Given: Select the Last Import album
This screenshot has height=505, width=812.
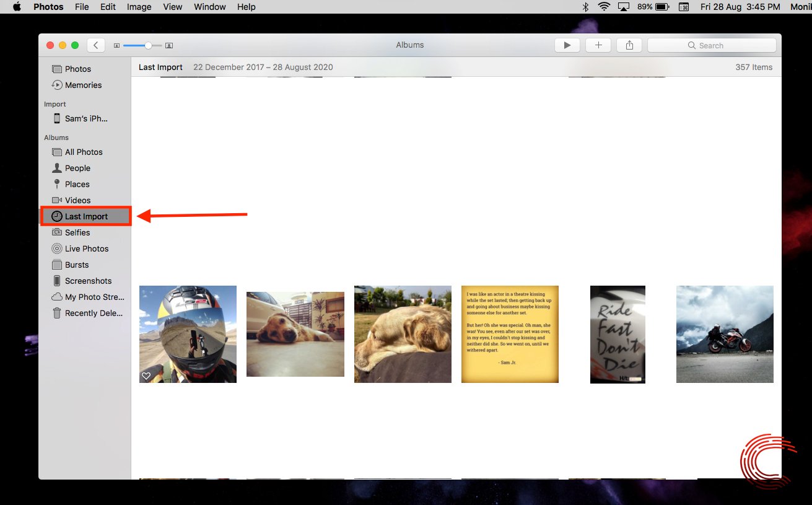Looking at the screenshot, I should click(85, 216).
